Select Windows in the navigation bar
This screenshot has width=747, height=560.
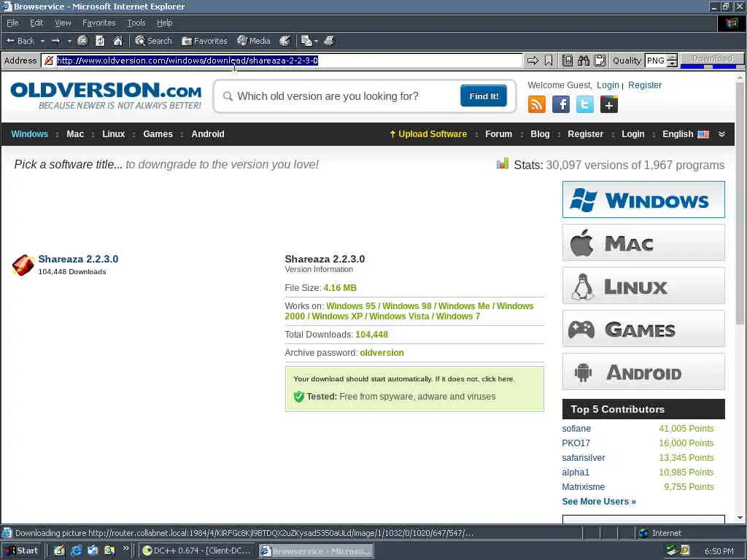click(x=29, y=134)
